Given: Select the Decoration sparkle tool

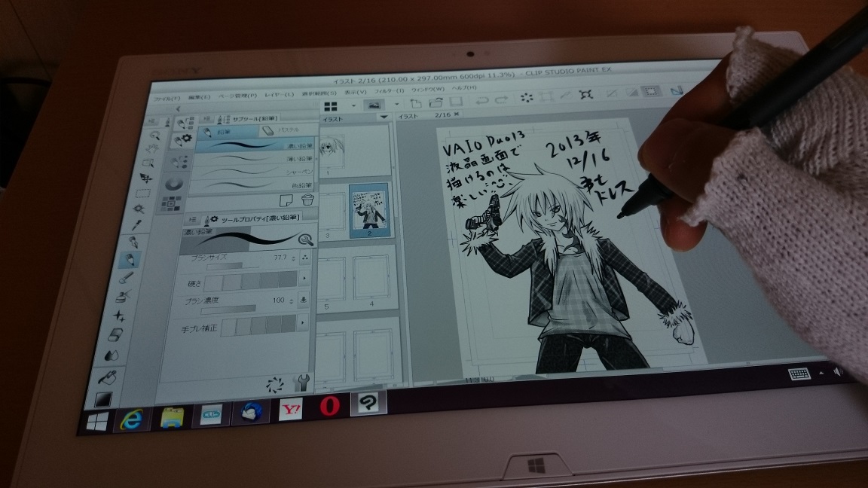Looking at the screenshot, I should pyautogui.click(x=120, y=316).
